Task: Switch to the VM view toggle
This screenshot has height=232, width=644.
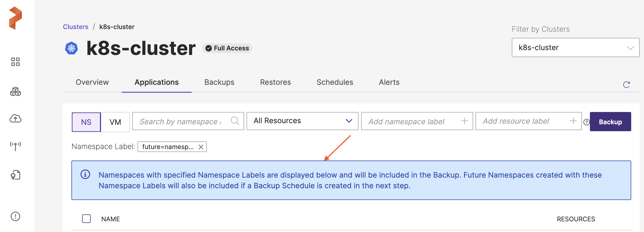Action: coord(115,122)
